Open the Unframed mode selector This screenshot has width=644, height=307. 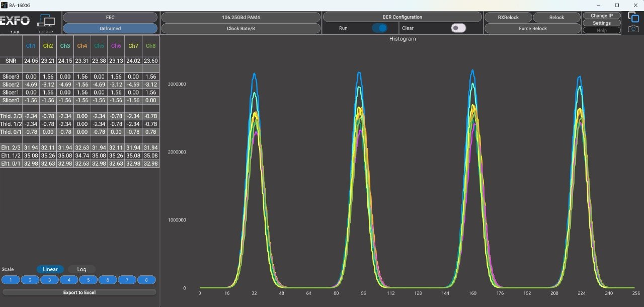110,29
